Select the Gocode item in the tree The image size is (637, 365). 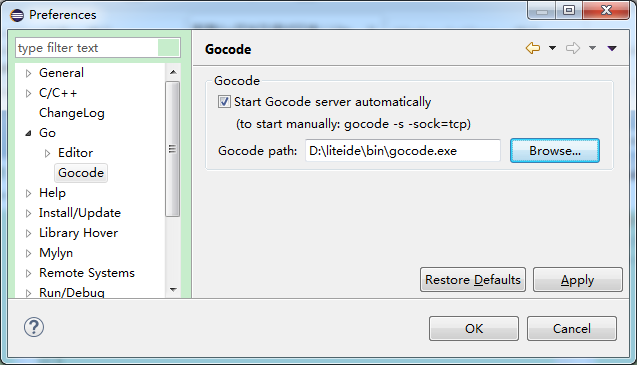(x=81, y=173)
